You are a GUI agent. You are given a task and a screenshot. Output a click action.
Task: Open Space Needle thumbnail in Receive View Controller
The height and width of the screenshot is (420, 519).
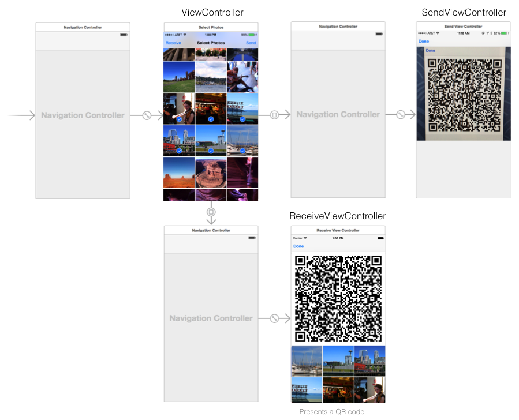pos(338,361)
